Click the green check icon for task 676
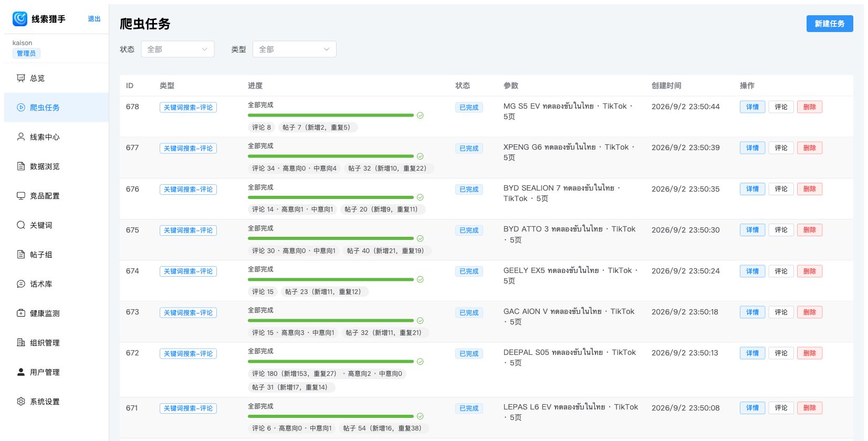Image resolution: width=868 pixels, height=441 pixels. (420, 197)
